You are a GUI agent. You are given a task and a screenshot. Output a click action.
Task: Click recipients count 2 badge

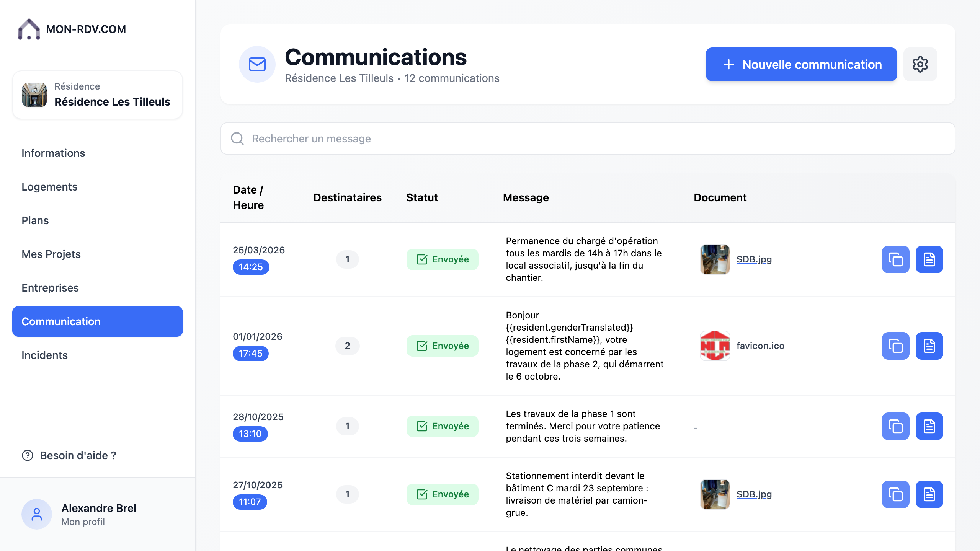tap(347, 346)
